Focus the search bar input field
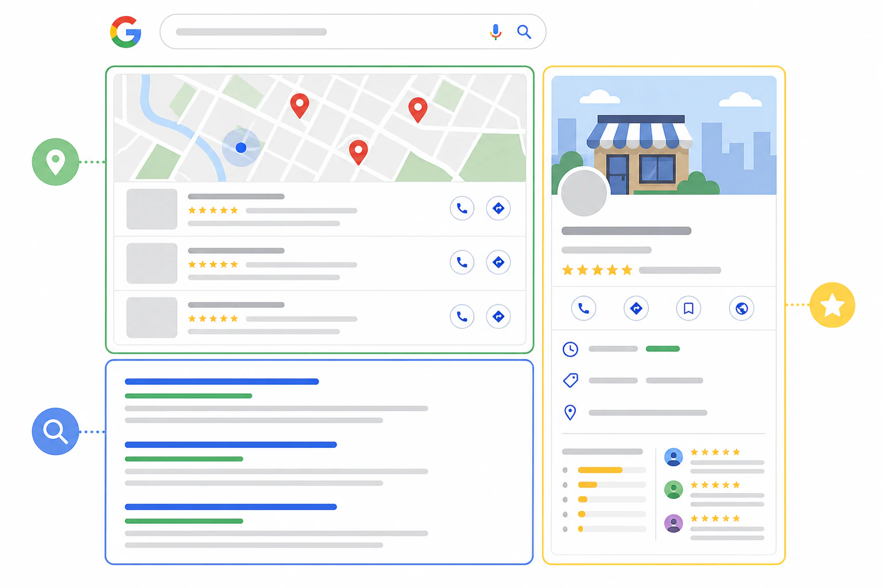 tap(353, 32)
